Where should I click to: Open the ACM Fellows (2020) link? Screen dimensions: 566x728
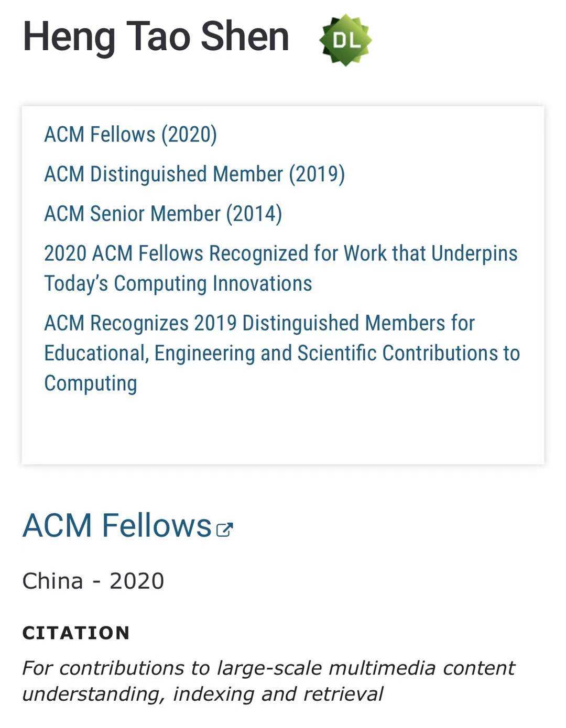click(x=130, y=135)
